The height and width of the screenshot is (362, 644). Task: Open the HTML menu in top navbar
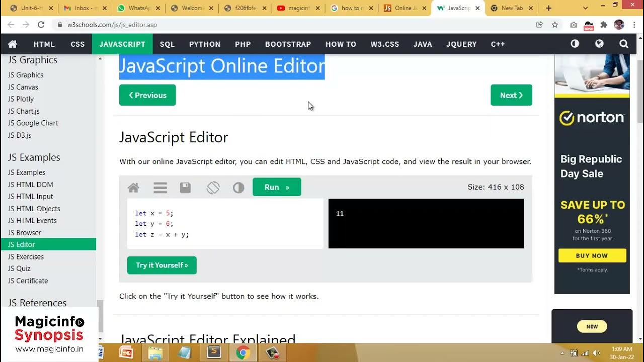[x=44, y=44]
